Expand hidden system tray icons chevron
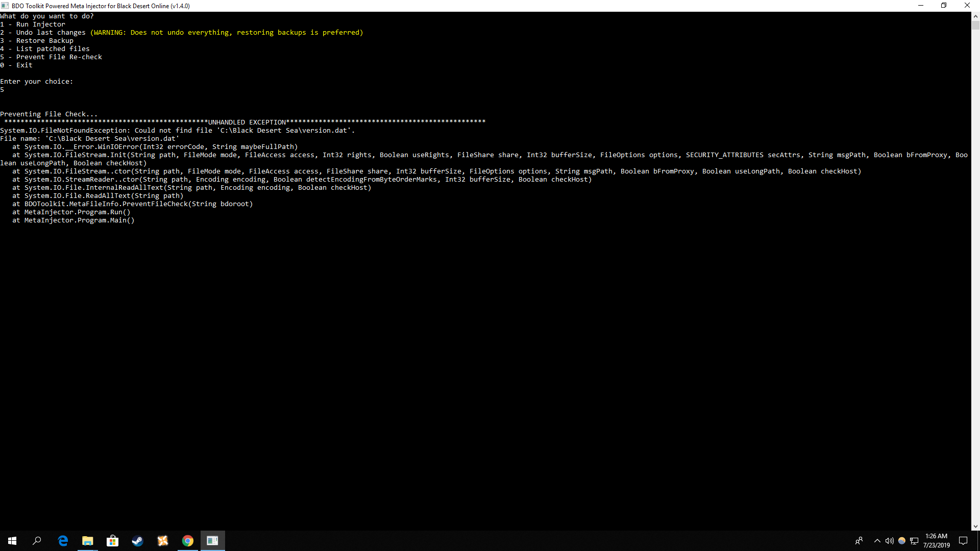 [877, 541]
